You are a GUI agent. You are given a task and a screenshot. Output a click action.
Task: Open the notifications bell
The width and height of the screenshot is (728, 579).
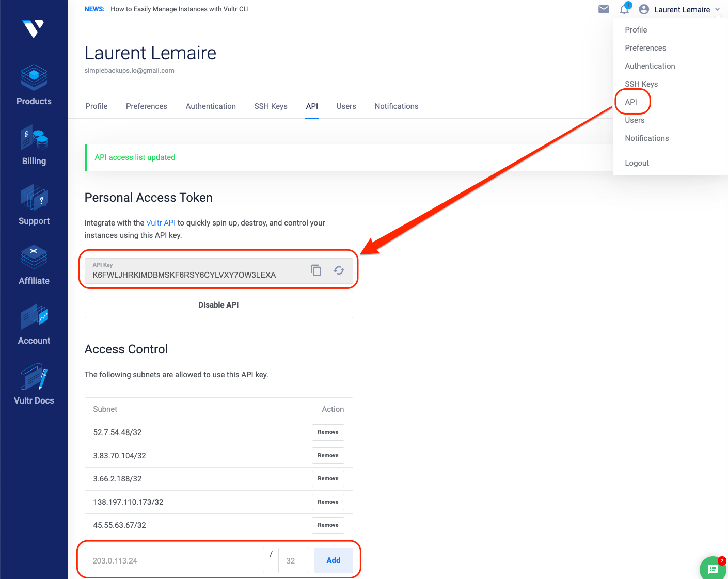(x=624, y=9)
